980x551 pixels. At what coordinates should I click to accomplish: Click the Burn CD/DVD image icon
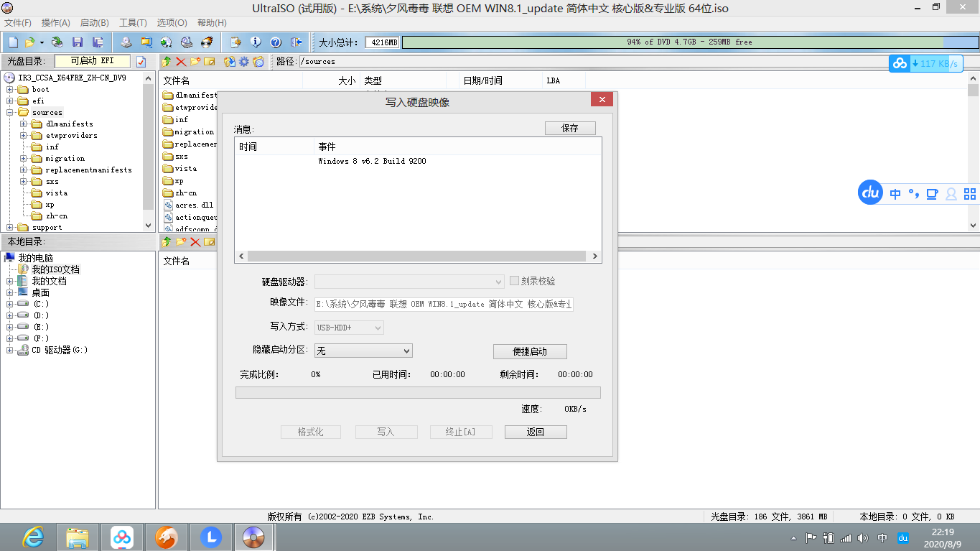[207, 42]
